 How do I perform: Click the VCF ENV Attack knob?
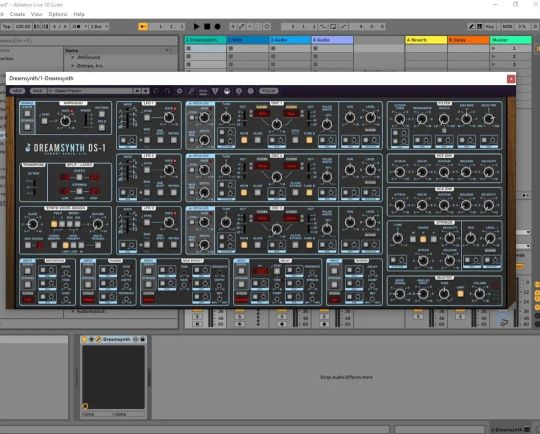pyautogui.click(x=399, y=172)
